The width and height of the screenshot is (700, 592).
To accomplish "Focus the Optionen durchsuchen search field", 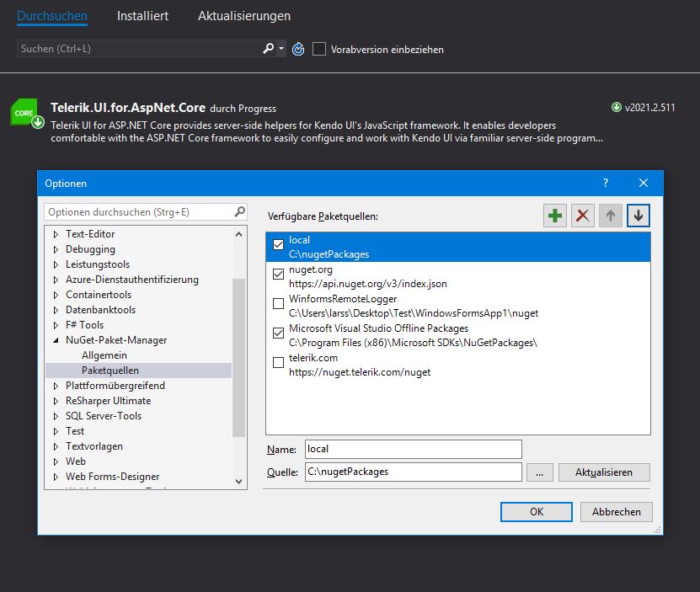I will (139, 212).
